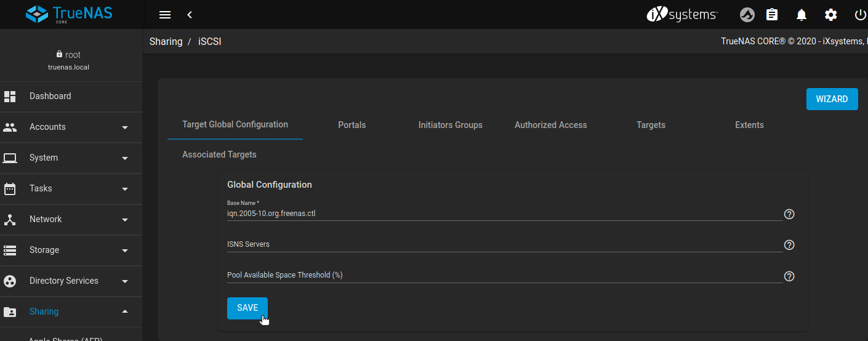Show alerts via the bell icon
The image size is (868, 341).
pyautogui.click(x=802, y=15)
